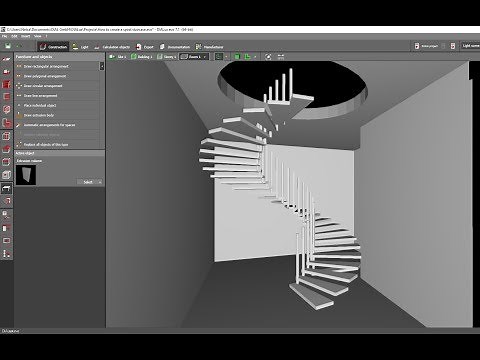Switch to the Construction mode tab
Screen dimensions: 480x360
tap(53, 47)
